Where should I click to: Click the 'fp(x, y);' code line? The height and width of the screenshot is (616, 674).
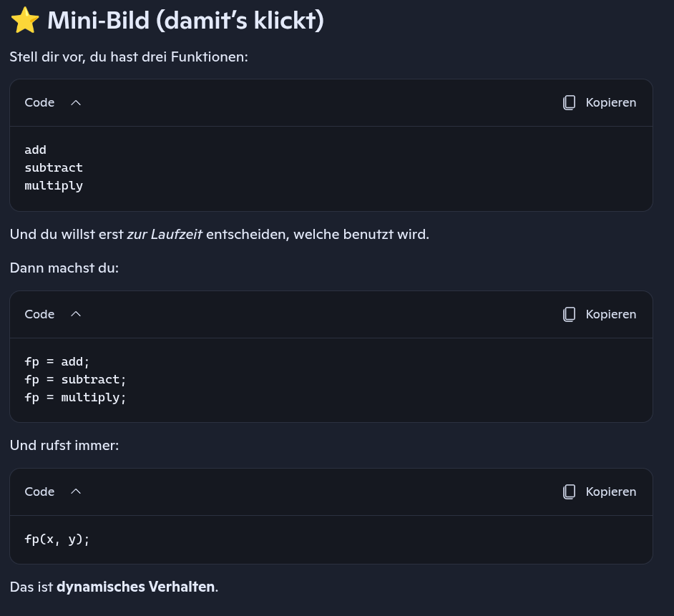pos(57,539)
